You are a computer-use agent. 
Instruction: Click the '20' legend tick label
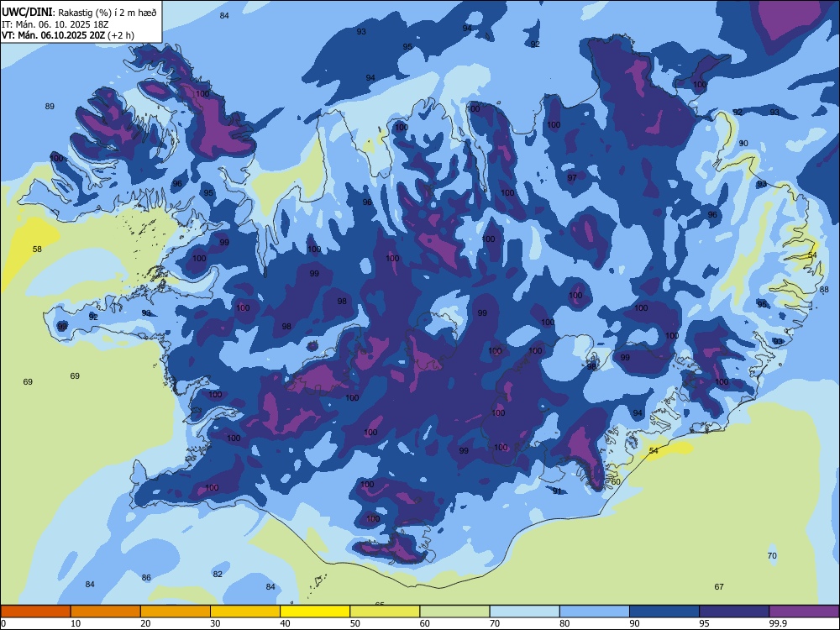pyautogui.click(x=145, y=623)
